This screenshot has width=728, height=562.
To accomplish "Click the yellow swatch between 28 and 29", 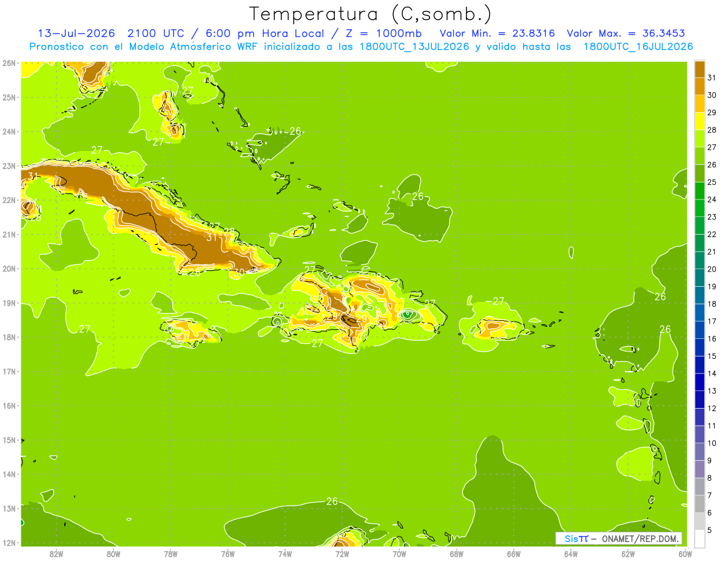I will (699, 121).
